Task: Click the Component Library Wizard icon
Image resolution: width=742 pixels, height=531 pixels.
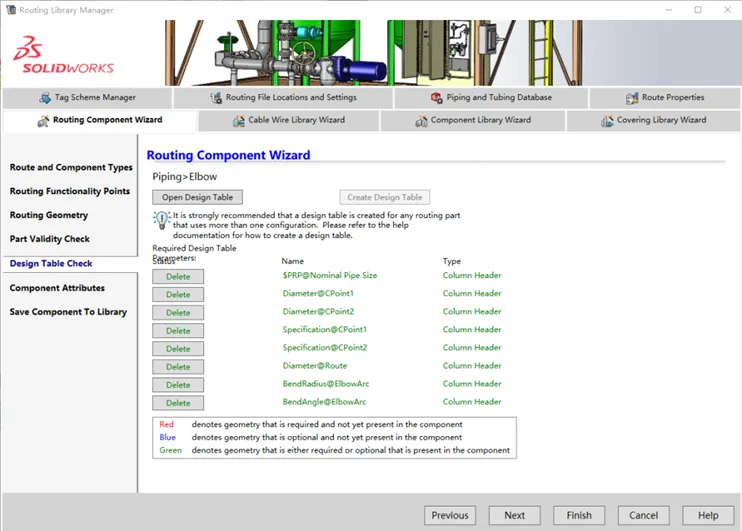Action: [421, 121]
